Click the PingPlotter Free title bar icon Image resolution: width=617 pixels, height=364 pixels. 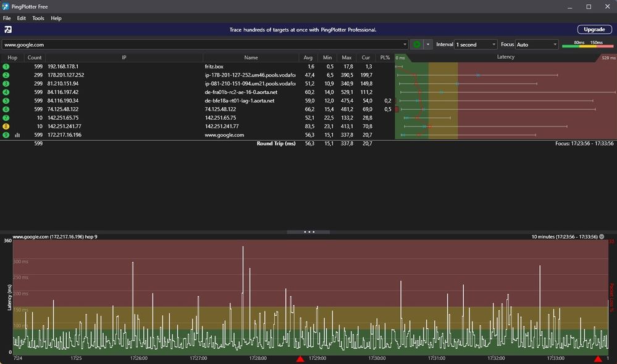click(x=6, y=6)
